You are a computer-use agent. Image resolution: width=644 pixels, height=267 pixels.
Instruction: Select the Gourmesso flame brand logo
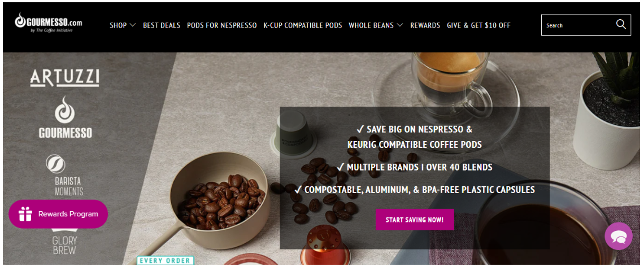pyautogui.click(x=66, y=117)
